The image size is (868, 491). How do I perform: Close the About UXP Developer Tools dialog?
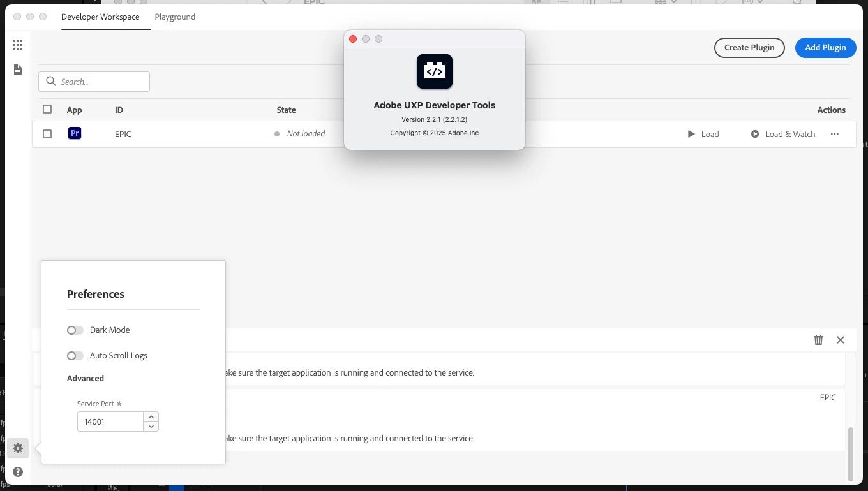point(353,39)
